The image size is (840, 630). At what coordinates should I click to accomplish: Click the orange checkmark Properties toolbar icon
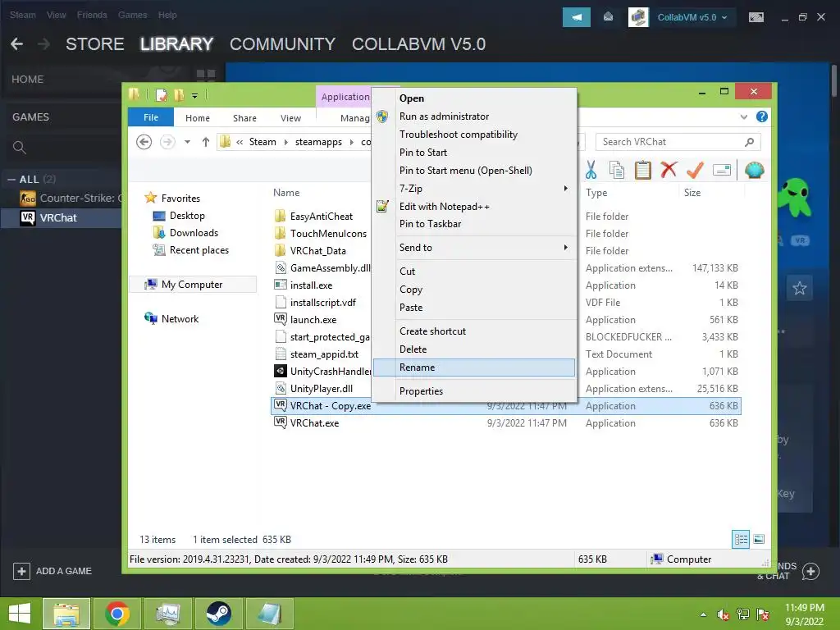(695, 171)
